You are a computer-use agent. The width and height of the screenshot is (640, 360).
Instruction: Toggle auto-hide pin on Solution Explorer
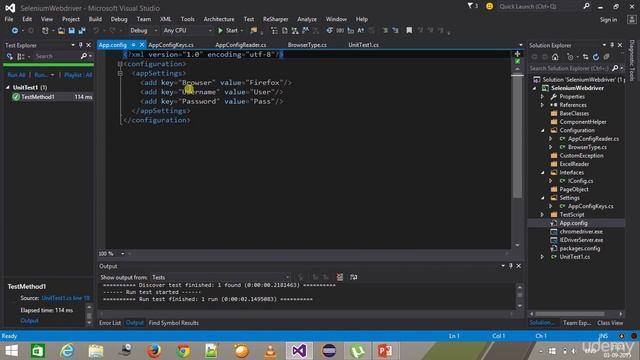(x=612, y=45)
